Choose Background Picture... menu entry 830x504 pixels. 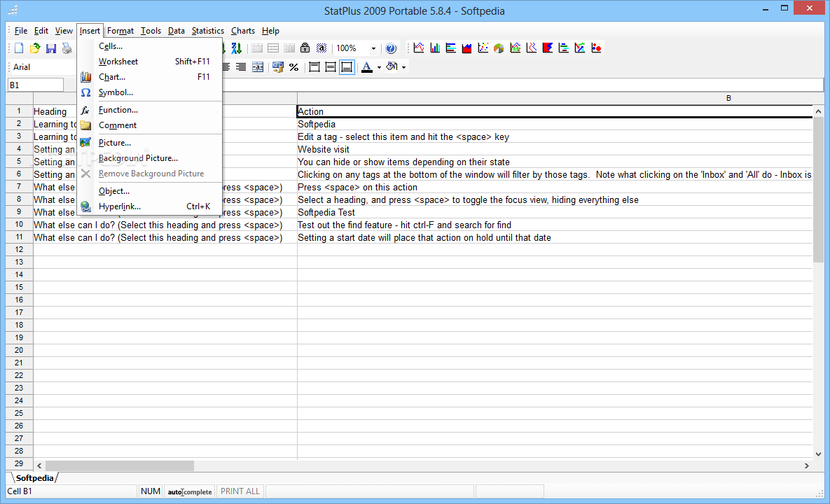(x=150, y=158)
